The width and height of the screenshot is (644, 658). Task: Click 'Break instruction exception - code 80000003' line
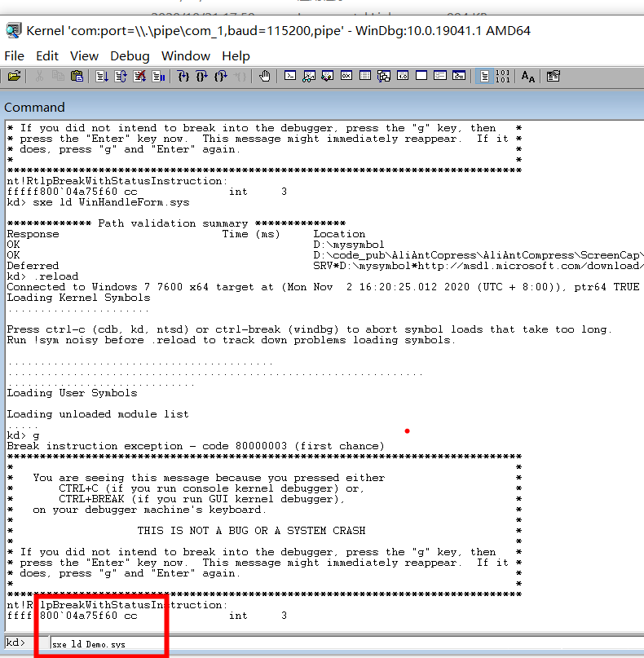coord(196,446)
